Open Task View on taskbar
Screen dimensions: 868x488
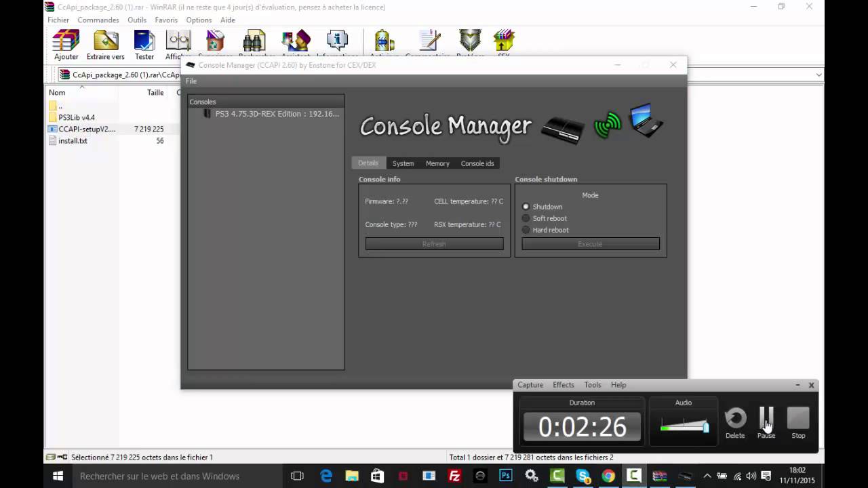(x=297, y=476)
